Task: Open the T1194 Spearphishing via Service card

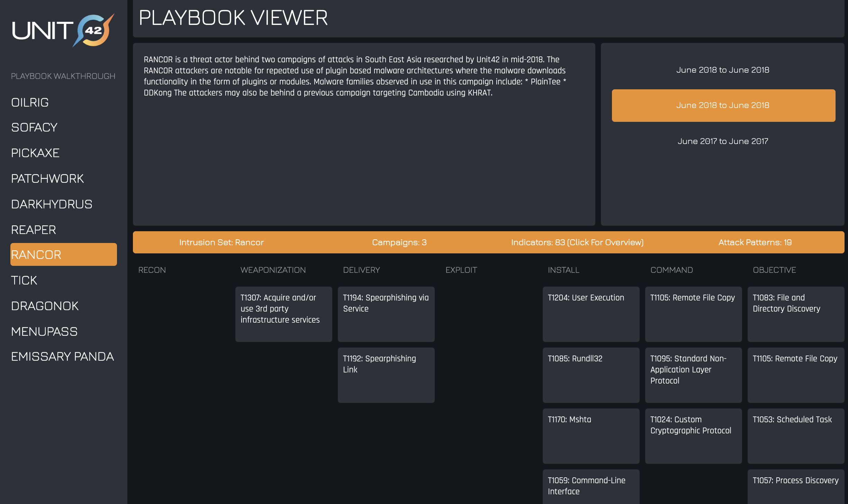Action: click(x=386, y=314)
